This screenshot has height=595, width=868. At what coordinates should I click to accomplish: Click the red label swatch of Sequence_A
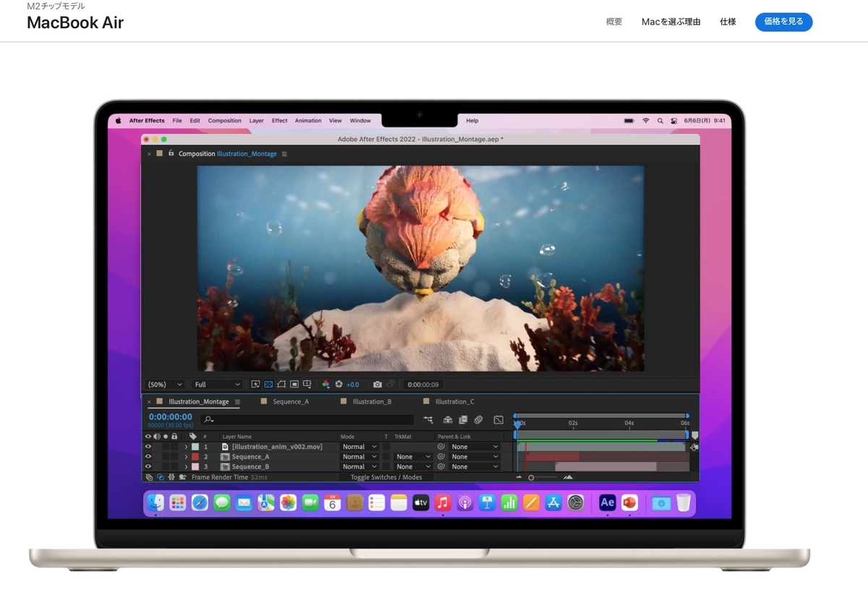(195, 457)
